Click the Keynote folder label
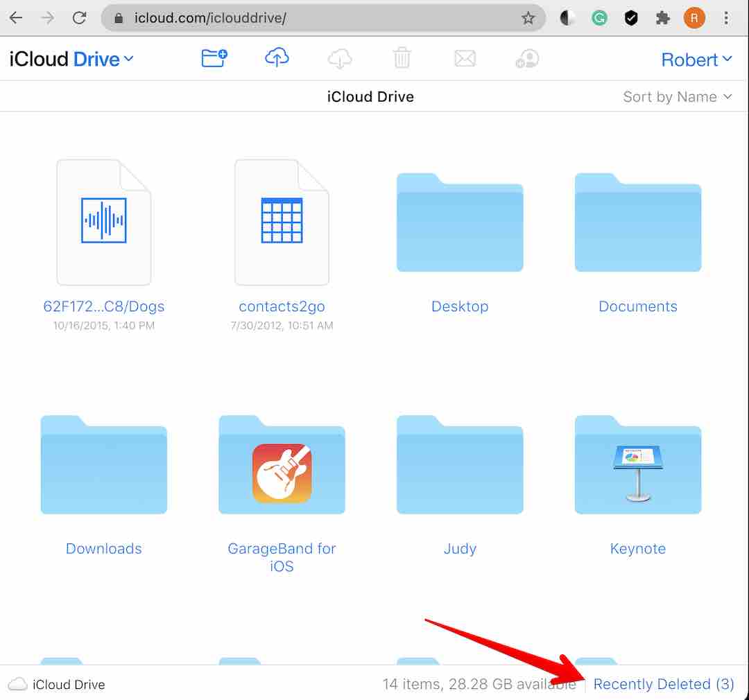This screenshot has height=700, width=749. point(638,549)
